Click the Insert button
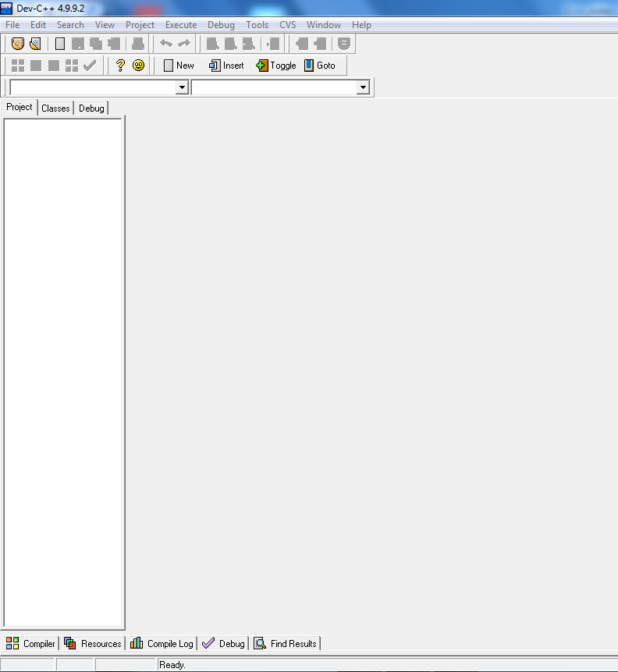 [x=226, y=66]
